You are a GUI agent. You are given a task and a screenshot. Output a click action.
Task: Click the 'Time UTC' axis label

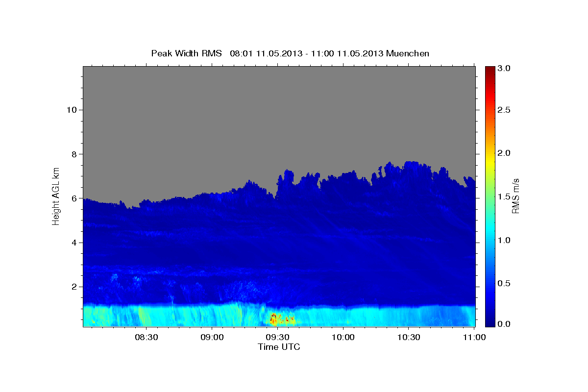click(279, 347)
